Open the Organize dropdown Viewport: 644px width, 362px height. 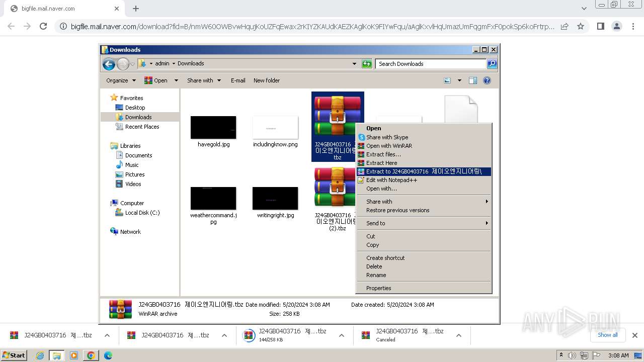tap(121, 80)
